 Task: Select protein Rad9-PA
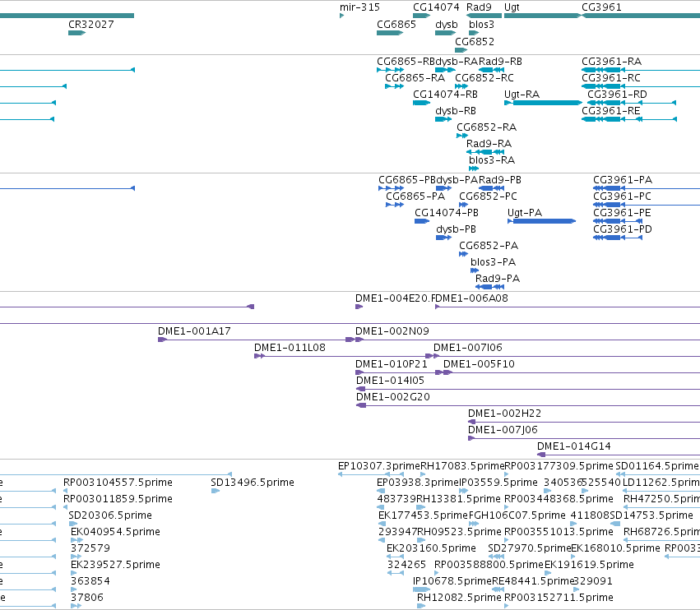[498, 279]
